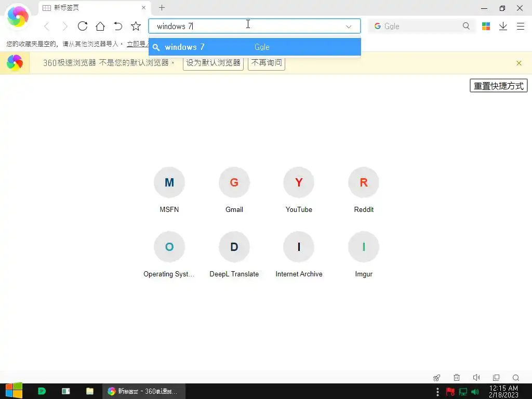Go back with the back arrow
Screen dimensions: 532x399
(x=47, y=26)
